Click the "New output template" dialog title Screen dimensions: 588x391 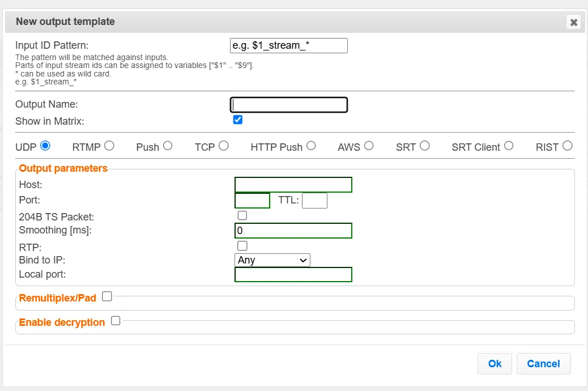(x=65, y=22)
